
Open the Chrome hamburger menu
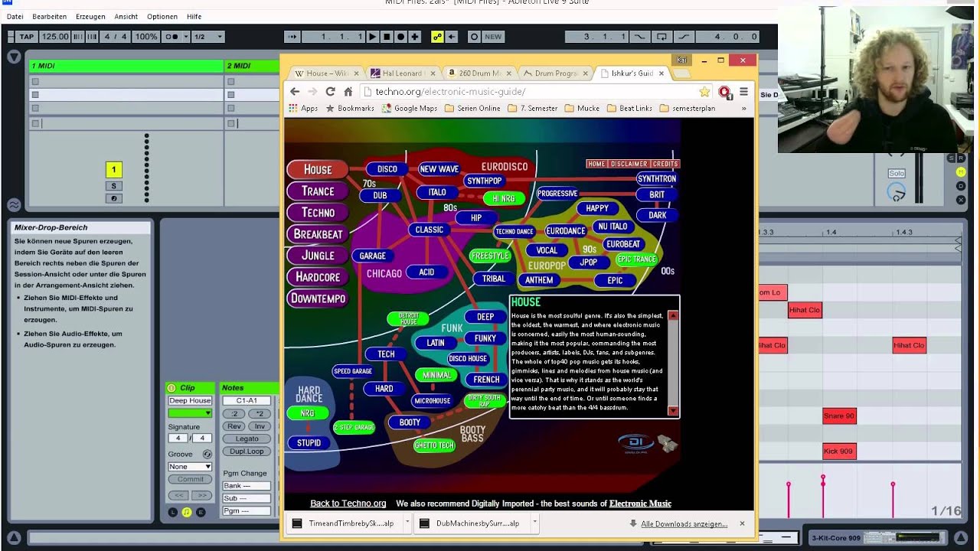tap(743, 92)
